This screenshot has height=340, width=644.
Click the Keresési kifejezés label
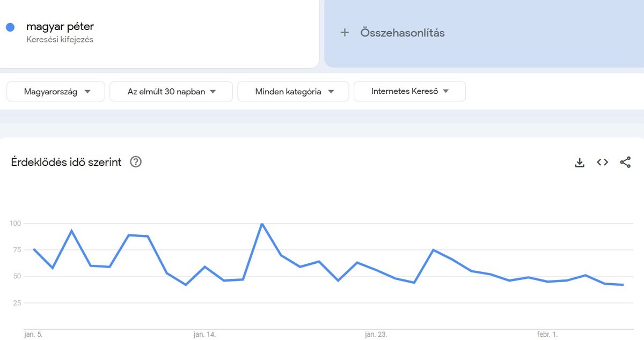(x=60, y=40)
